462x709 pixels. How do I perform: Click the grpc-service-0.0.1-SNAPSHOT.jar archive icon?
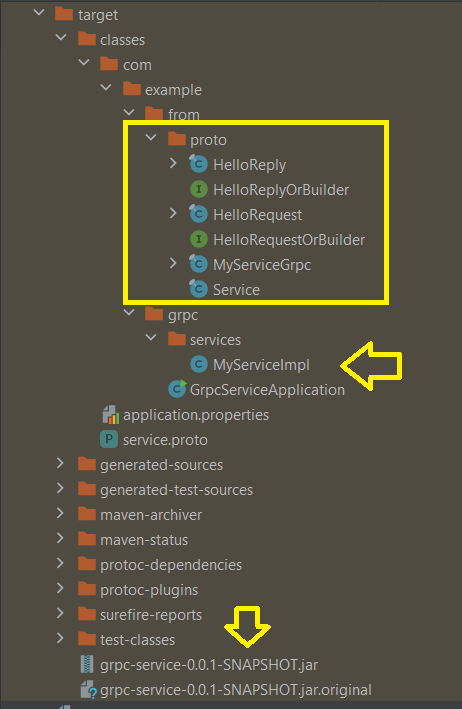click(87, 664)
